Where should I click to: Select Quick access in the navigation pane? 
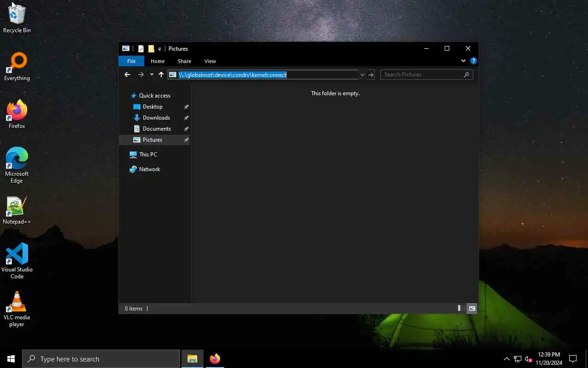tap(155, 96)
